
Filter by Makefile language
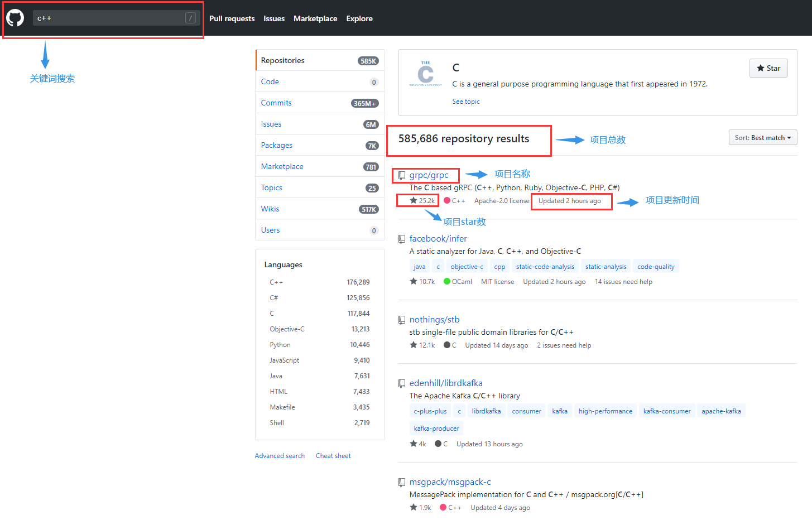(x=320, y=407)
